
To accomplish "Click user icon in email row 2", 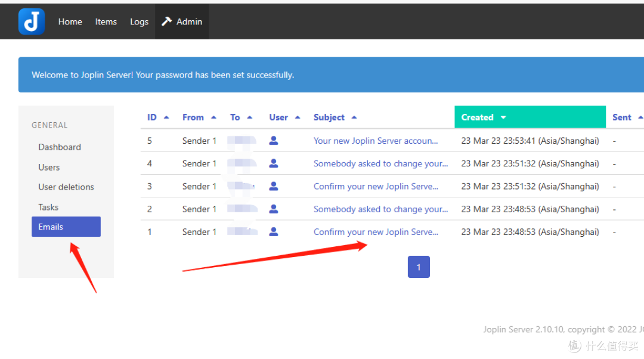I will tap(274, 209).
